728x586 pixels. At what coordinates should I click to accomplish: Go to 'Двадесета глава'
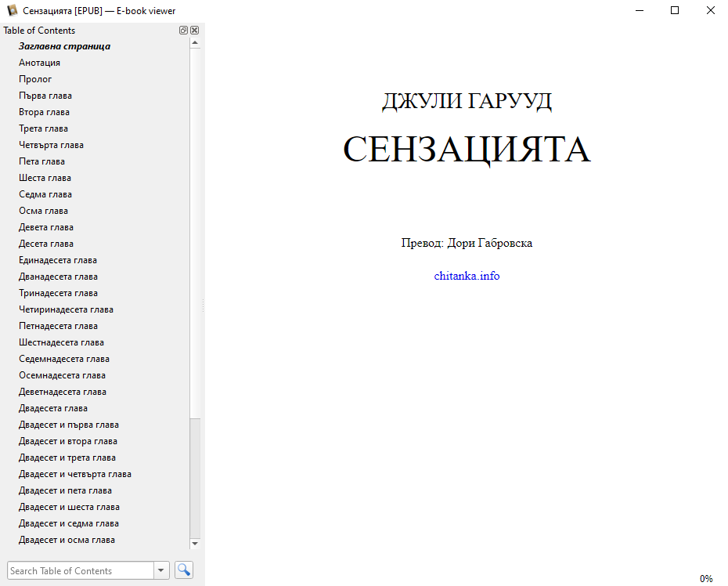[53, 408]
